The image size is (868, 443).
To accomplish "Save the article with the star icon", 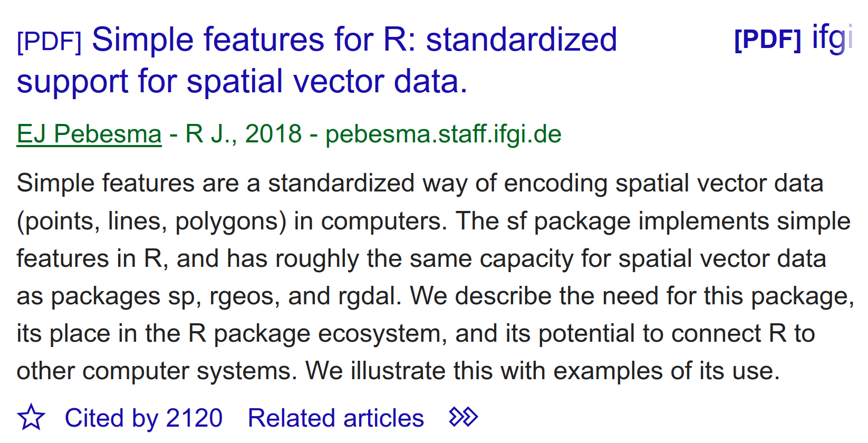I will tap(31, 418).
